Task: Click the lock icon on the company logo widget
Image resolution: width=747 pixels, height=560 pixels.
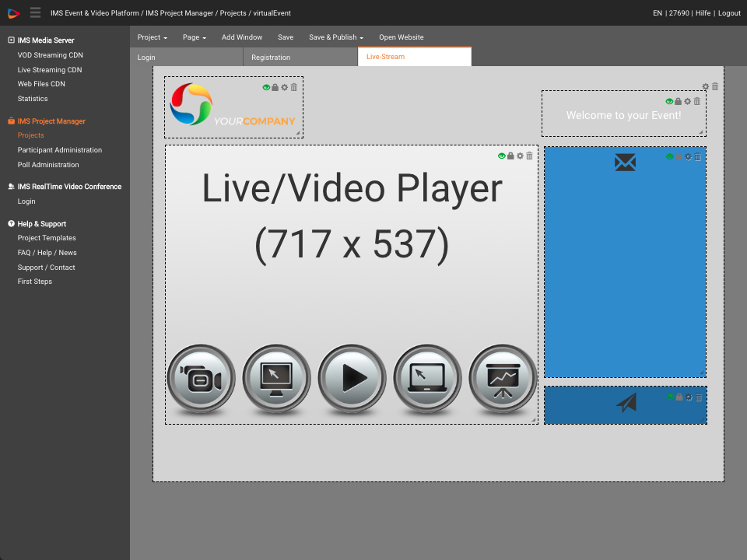Action: 275,87
